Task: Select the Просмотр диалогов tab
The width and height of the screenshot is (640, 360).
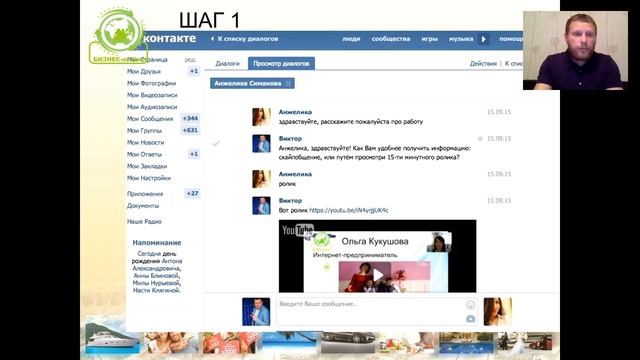Action: 281,64
